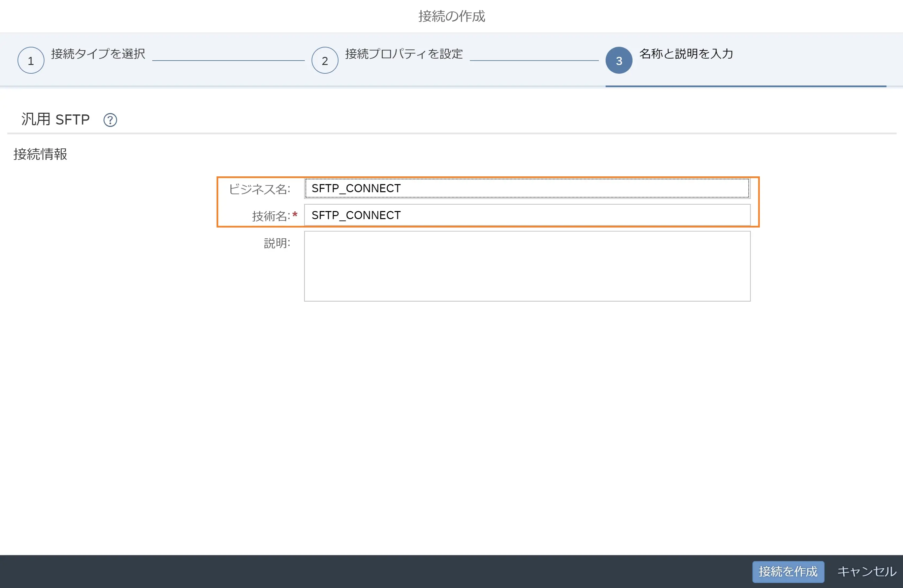Open the 接続タイプを選択 step
903x588 pixels.
point(98,54)
